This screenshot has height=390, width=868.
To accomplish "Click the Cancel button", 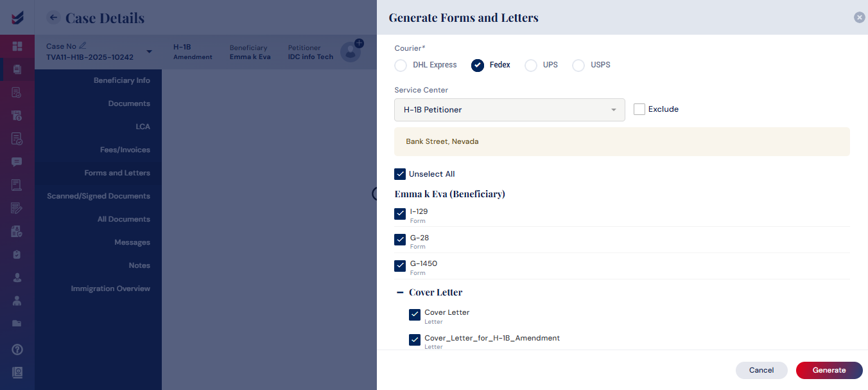I will (x=761, y=370).
